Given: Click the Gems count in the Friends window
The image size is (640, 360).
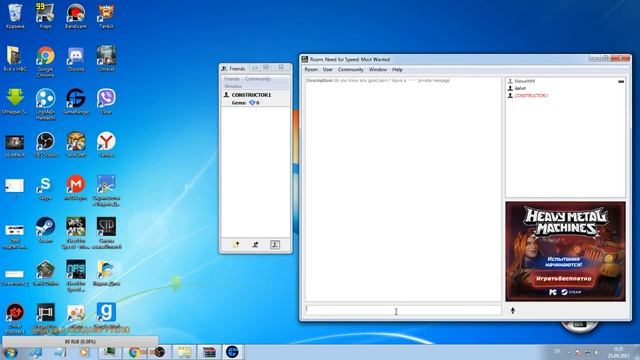Looking at the screenshot, I should (245, 103).
